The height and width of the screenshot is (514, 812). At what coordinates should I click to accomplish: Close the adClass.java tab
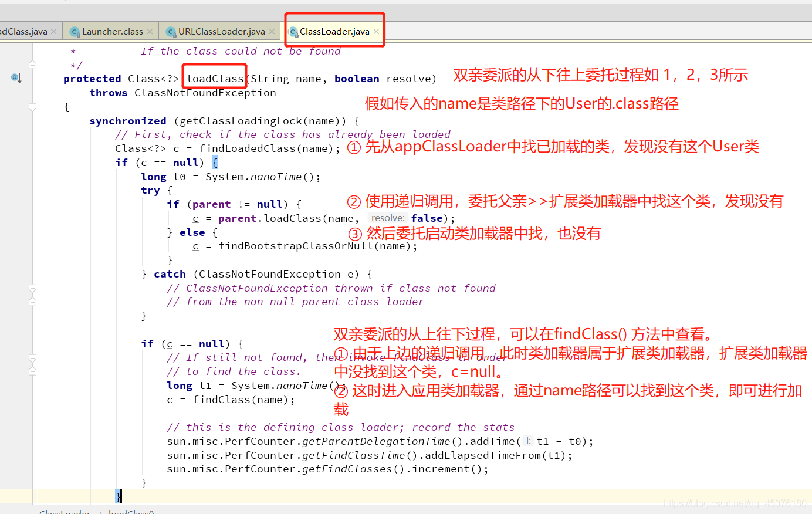[x=54, y=32]
